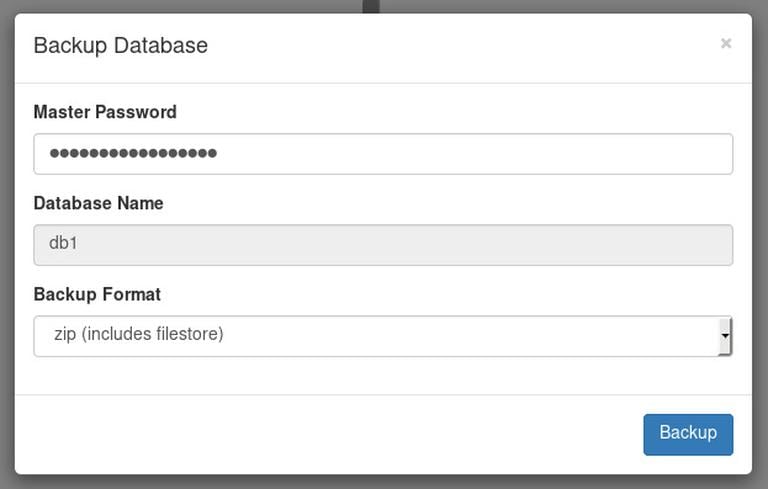This screenshot has height=489, width=768.
Task: Click the Database Name label
Action: [x=98, y=203]
